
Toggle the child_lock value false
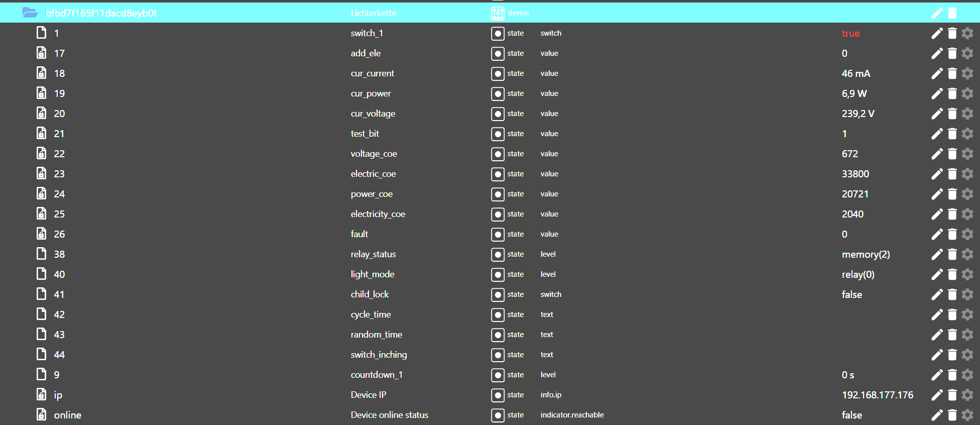(852, 294)
